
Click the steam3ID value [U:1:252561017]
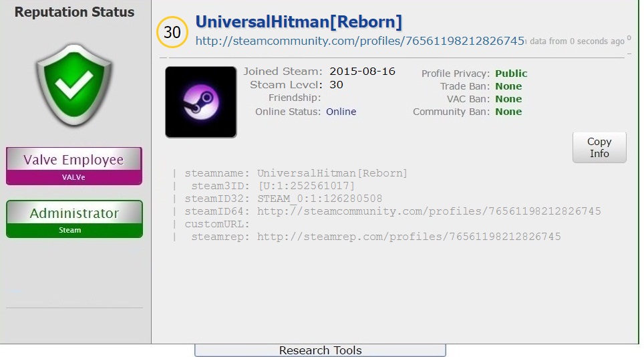coord(307,186)
